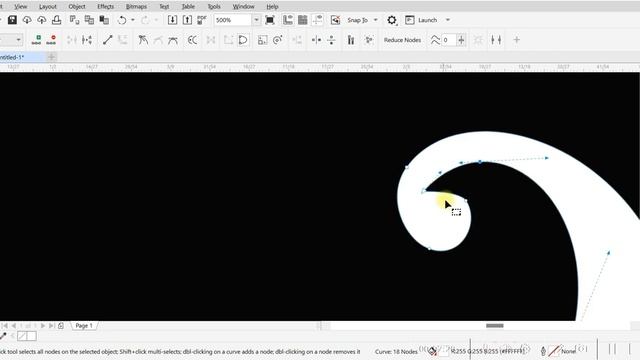This screenshot has width=640, height=360.
Task: Click the Add nodes green icon
Action: (37, 40)
